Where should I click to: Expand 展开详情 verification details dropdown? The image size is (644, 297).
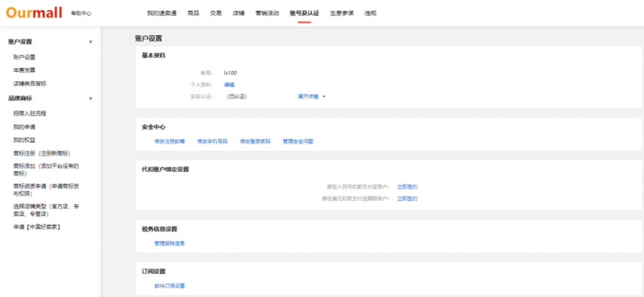(x=311, y=97)
